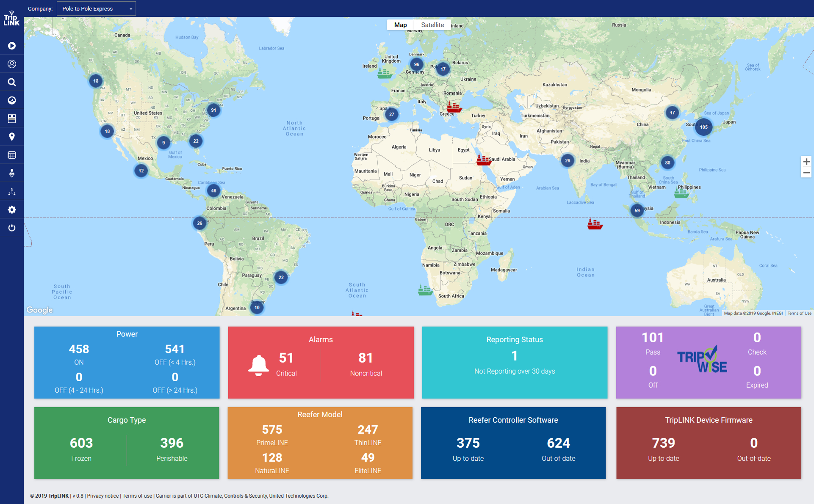Click the TripLINK logo
The width and height of the screenshot is (814, 504).
pos(11,19)
